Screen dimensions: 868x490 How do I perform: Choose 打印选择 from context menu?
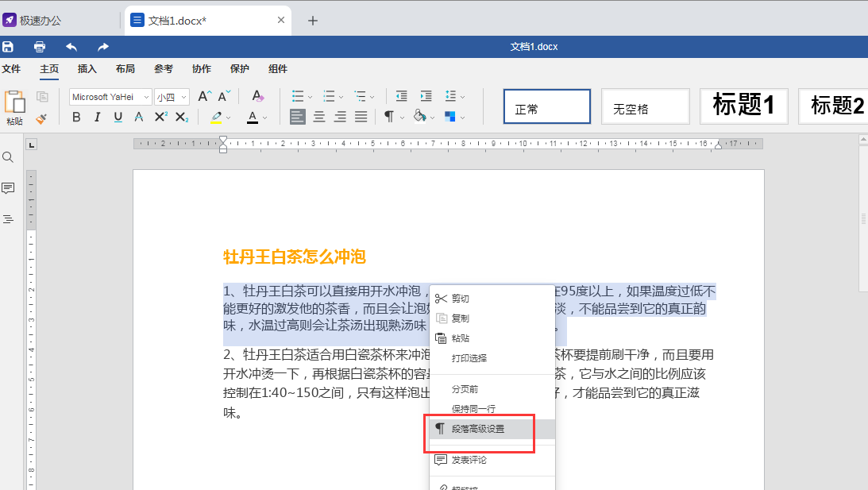coord(492,358)
